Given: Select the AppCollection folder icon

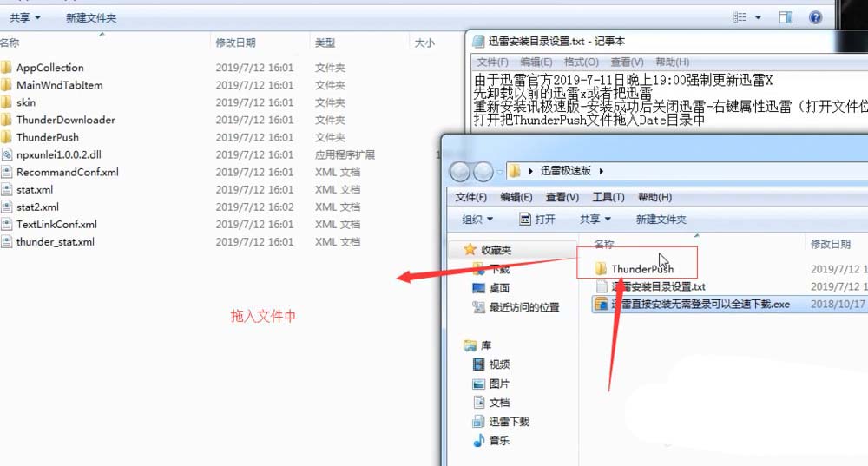Looking at the screenshot, I should (x=6, y=68).
